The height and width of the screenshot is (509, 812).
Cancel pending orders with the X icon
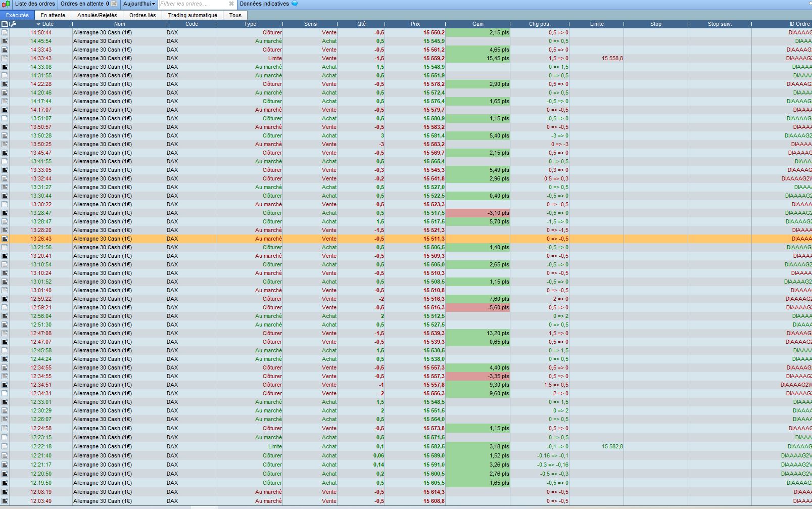[114, 4]
